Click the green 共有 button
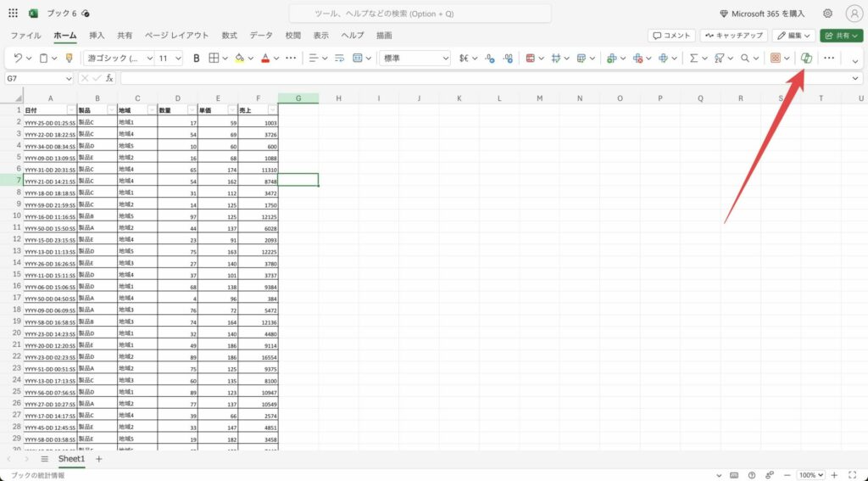This screenshot has height=481, width=868. (x=842, y=36)
